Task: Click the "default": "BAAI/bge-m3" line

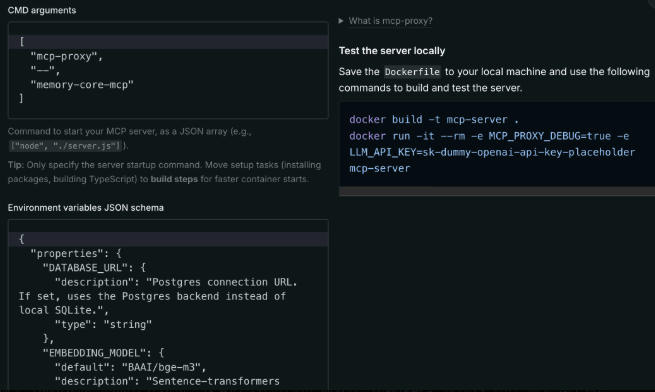Action: coord(130,367)
